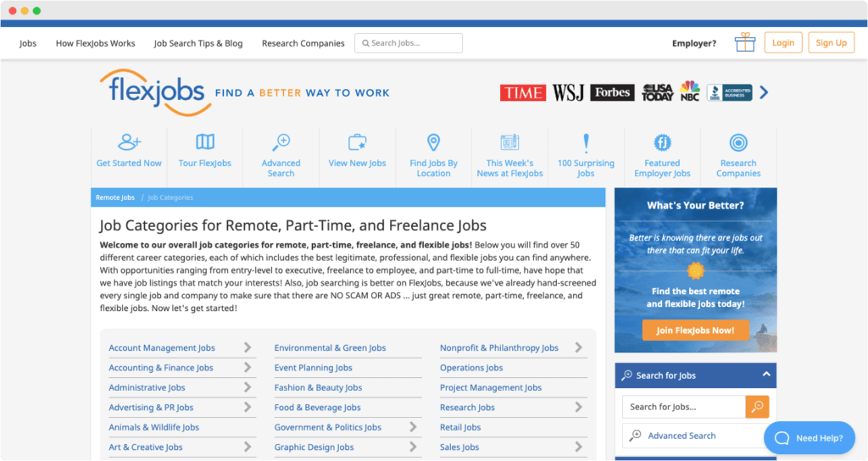Image resolution: width=868 pixels, height=461 pixels.
Task: Click the WSJ press logo
Action: [568, 92]
